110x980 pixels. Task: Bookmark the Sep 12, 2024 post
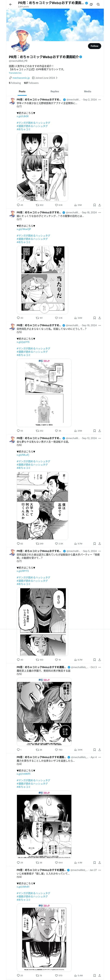click(x=95, y=544)
